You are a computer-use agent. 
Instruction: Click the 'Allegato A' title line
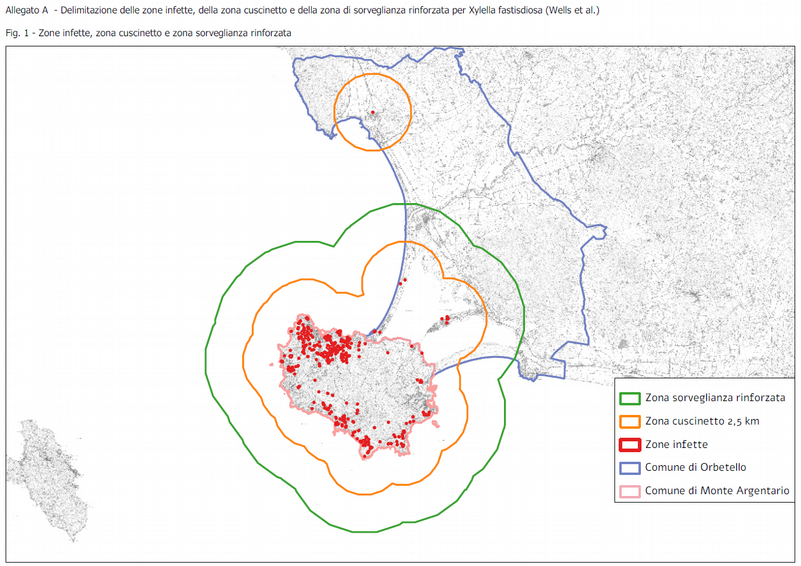point(302,10)
